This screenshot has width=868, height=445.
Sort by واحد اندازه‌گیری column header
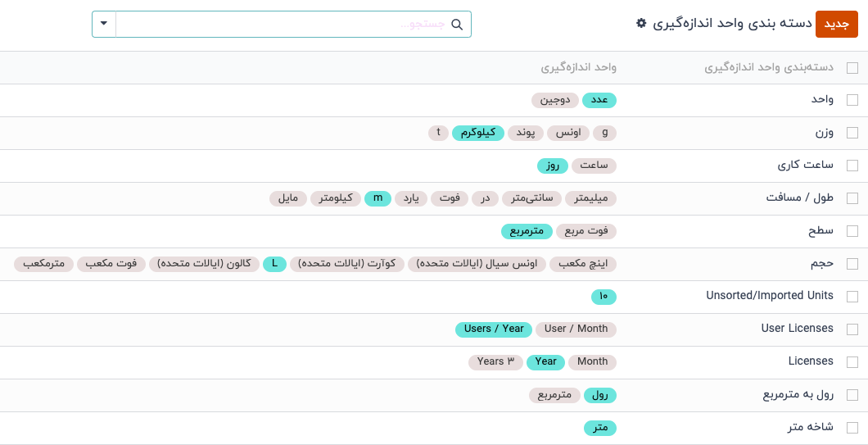[x=578, y=67]
